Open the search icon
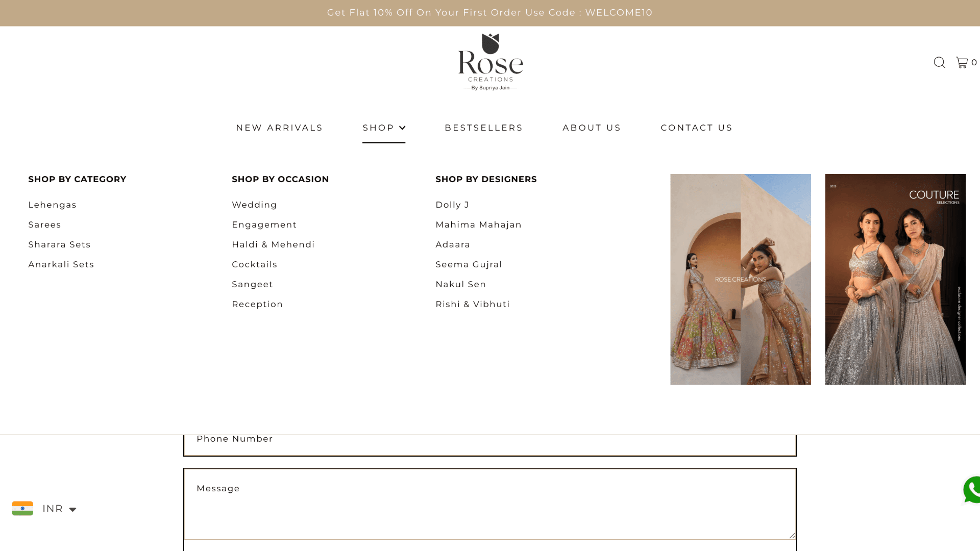 [940, 62]
